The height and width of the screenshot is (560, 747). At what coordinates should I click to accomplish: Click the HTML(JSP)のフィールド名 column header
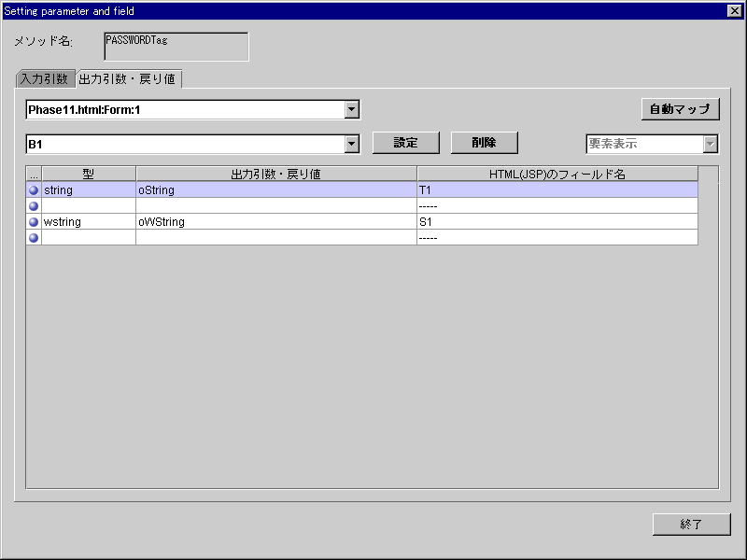click(x=557, y=174)
